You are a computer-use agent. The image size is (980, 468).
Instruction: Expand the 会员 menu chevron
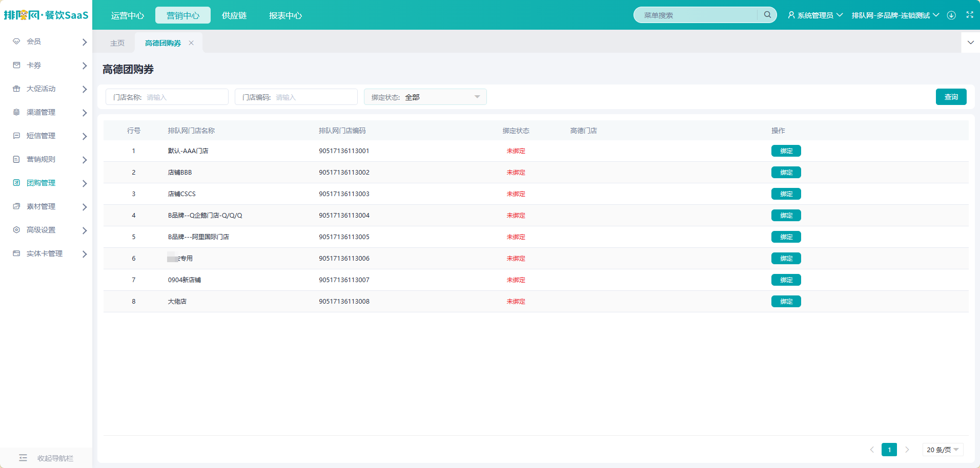tap(85, 42)
